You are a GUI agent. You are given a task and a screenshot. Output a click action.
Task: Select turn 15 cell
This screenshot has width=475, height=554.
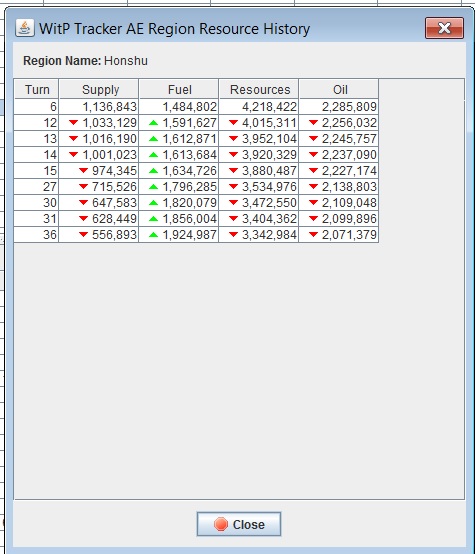[x=36, y=171]
